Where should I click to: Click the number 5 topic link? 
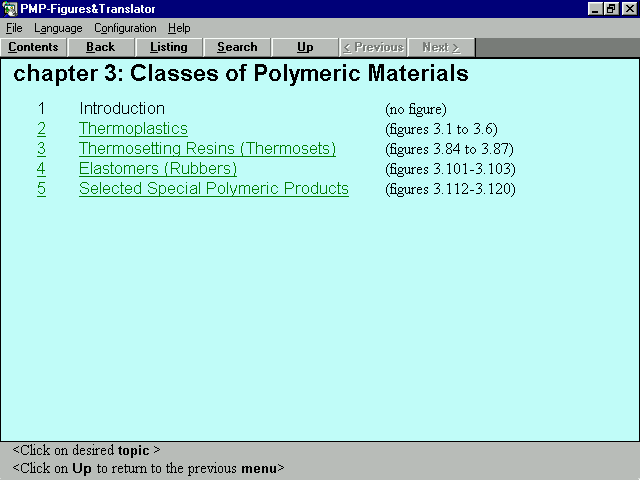(42, 189)
